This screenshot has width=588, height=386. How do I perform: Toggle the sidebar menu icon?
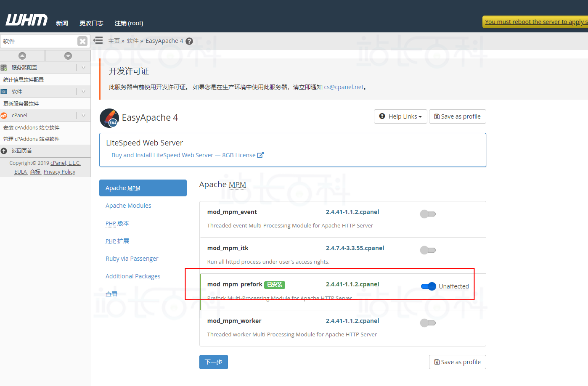[x=98, y=40]
